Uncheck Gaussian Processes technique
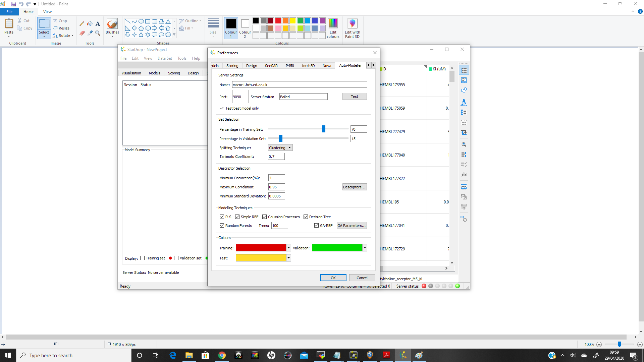 pyautogui.click(x=264, y=217)
